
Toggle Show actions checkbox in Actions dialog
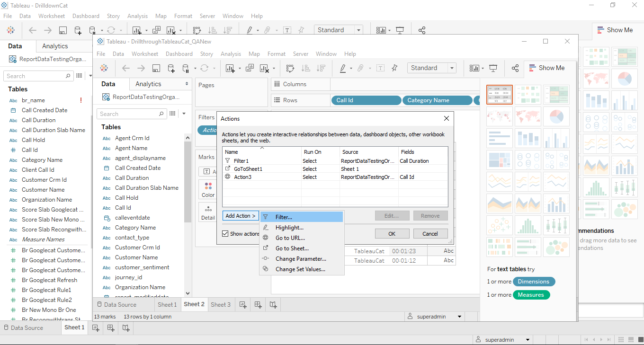[x=225, y=234]
